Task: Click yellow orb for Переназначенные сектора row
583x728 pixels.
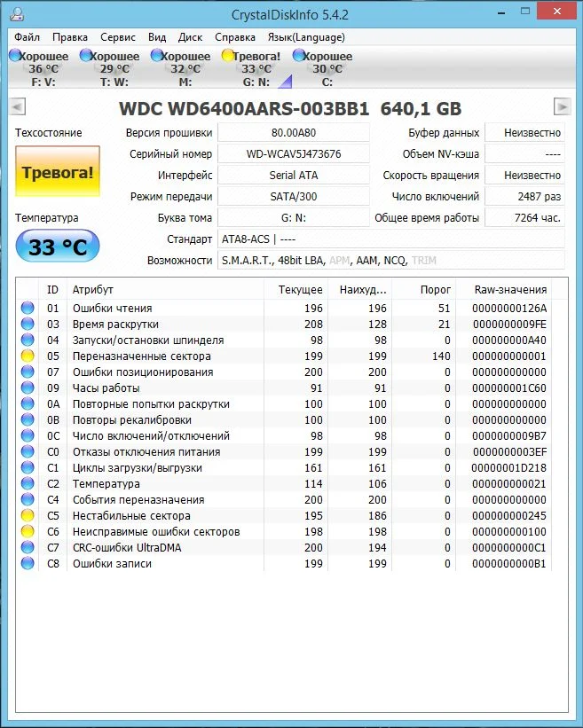Action: click(x=28, y=356)
